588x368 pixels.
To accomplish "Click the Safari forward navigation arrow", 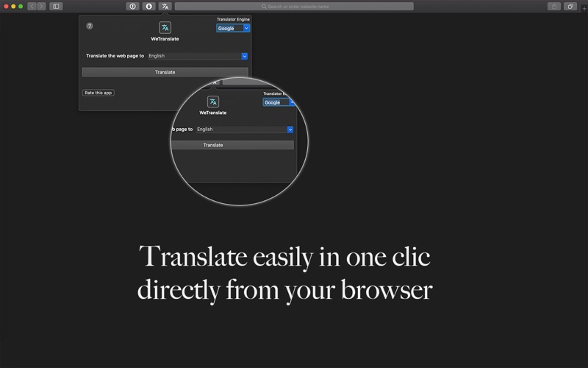I will (41, 7).
